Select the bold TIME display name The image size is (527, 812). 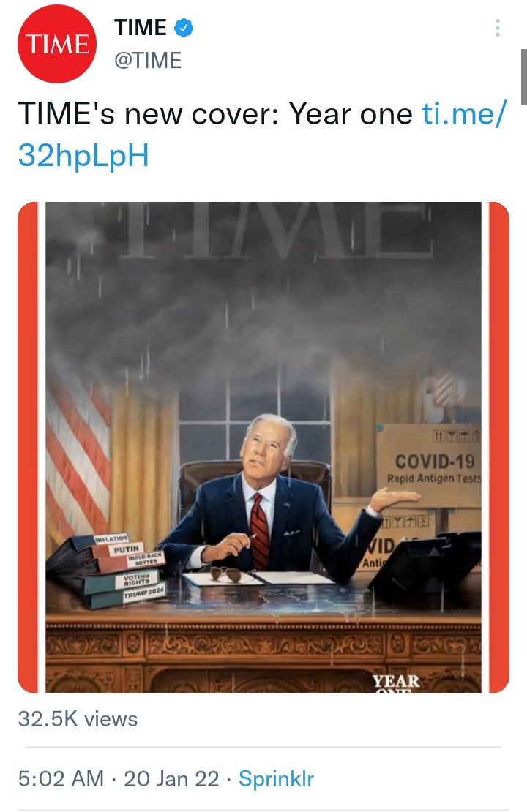[x=141, y=28]
